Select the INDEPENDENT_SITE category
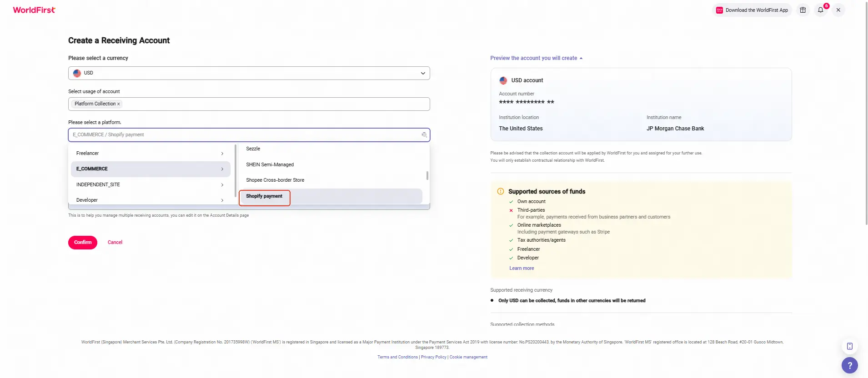868x378 pixels. 151,185
